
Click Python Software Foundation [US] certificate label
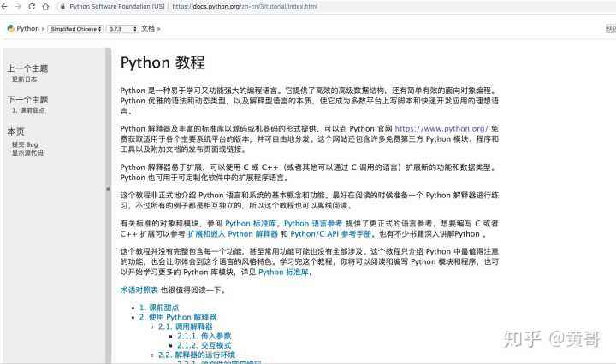[117, 6]
